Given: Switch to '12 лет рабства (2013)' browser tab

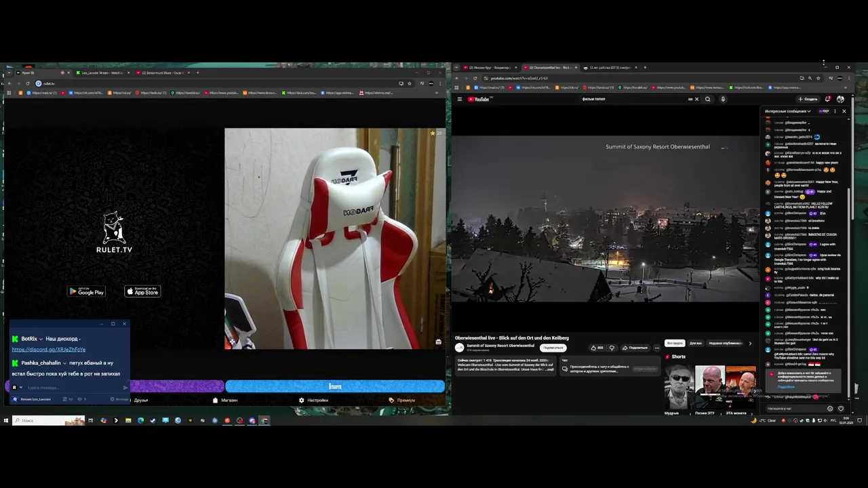Looking at the screenshot, I should pyautogui.click(x=610, y=68).
